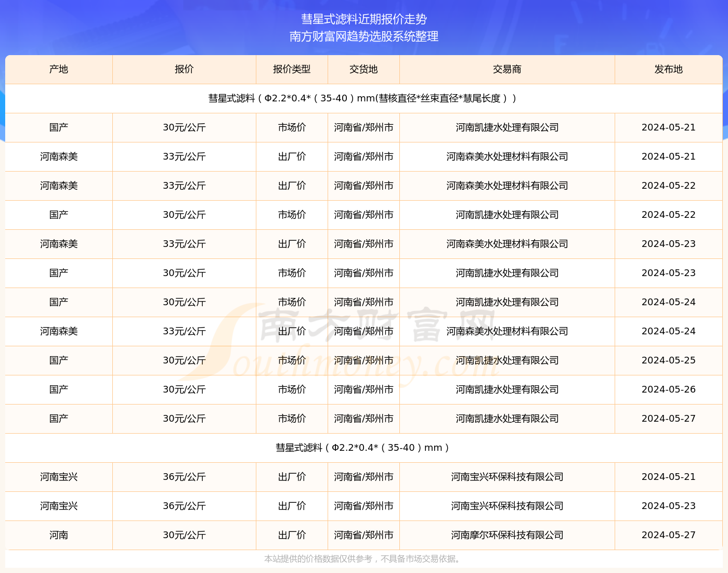Select 2024-05-24 in the 河南森美 row
The image size is (728, 573).
coord(668,331)
